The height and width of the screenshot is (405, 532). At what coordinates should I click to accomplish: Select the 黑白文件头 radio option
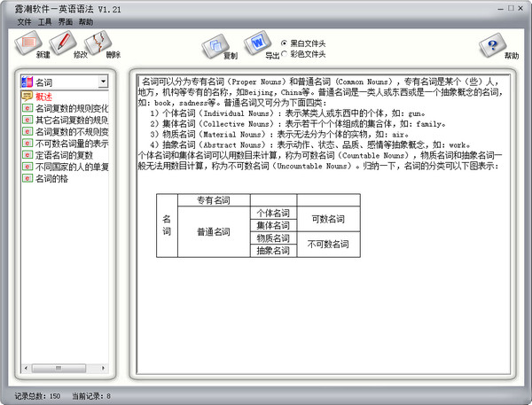[284, 43]
